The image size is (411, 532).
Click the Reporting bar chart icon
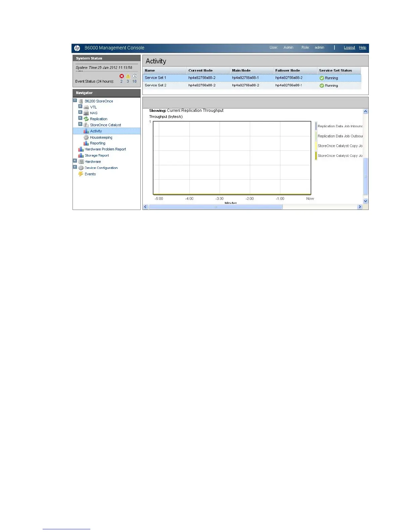point(86,143)
